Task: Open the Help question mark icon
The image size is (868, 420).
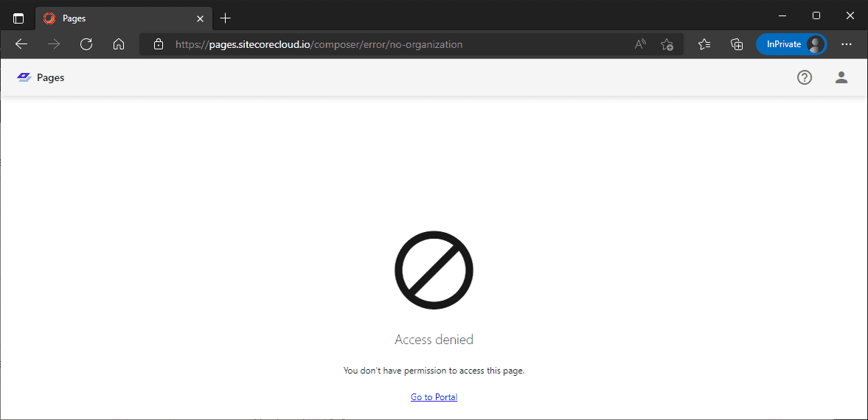Action: [x=805, y=77]
